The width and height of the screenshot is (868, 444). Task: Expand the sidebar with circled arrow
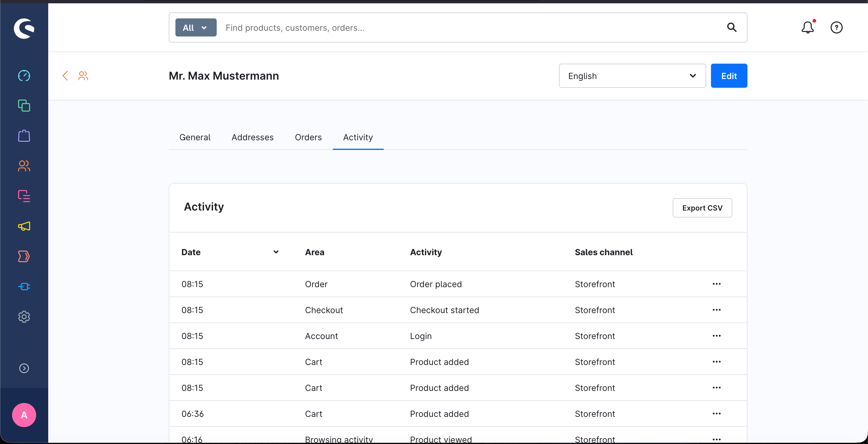24,368
